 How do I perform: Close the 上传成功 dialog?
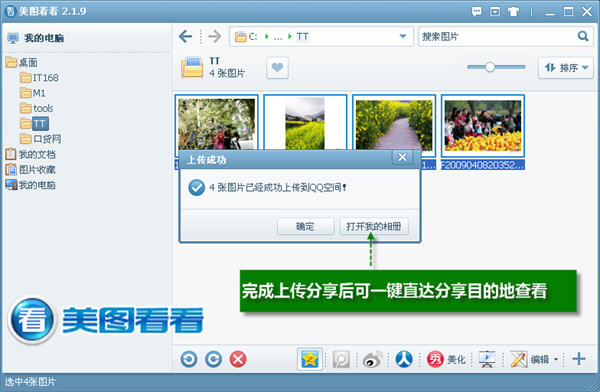(x=402, y=157)
